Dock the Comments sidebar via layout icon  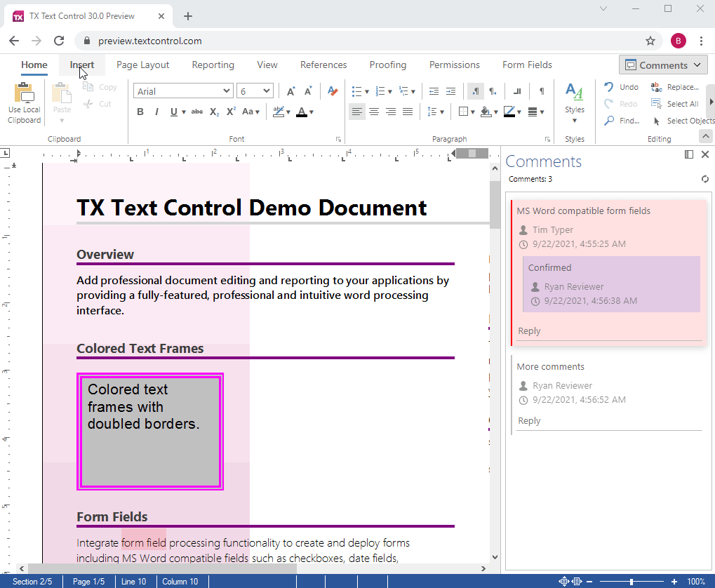click(689, 154)
